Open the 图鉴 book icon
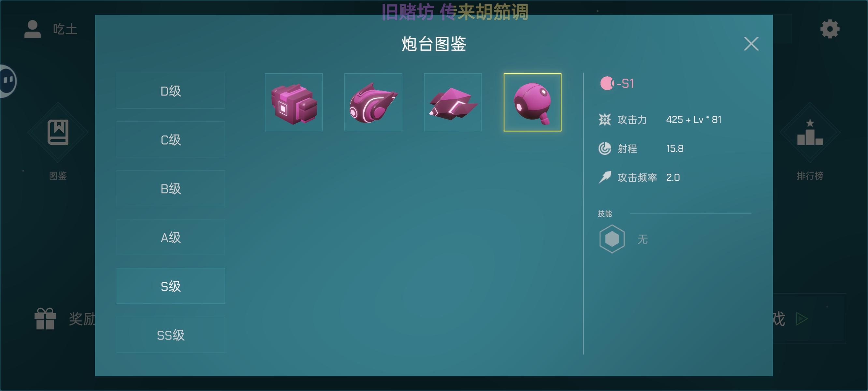The width and height of the screenshot is (868, 391). tap(58, 132)
